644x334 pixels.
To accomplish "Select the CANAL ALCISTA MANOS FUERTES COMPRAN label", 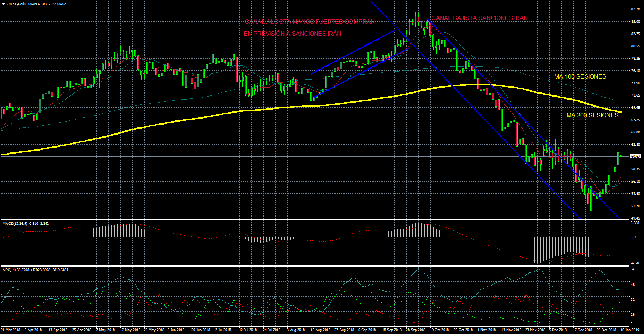I will [x=310, y=22].
